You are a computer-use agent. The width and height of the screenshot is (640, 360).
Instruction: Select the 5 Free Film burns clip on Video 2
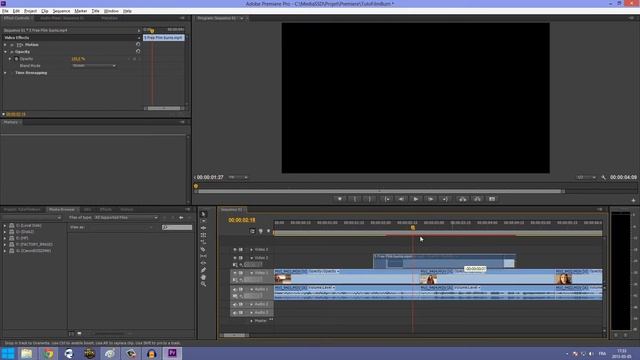pyautogui.click(x=444, y=261)
